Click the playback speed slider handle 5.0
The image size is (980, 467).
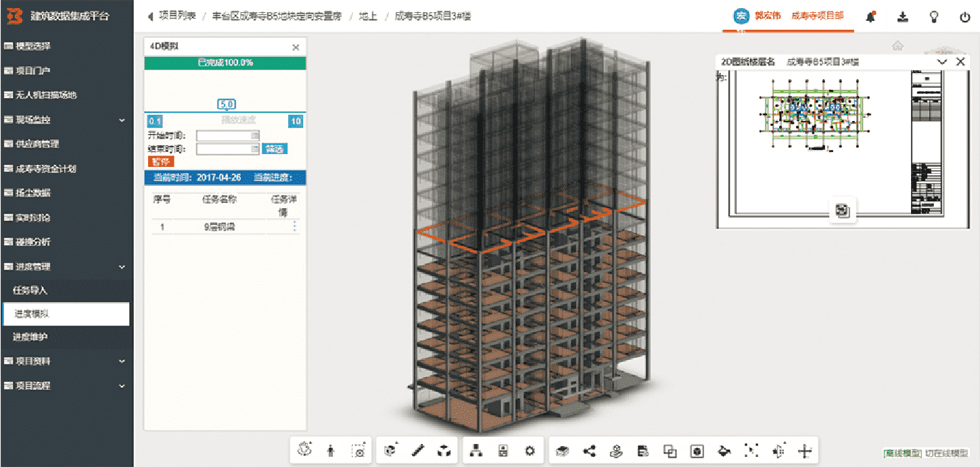pos(226,105)
